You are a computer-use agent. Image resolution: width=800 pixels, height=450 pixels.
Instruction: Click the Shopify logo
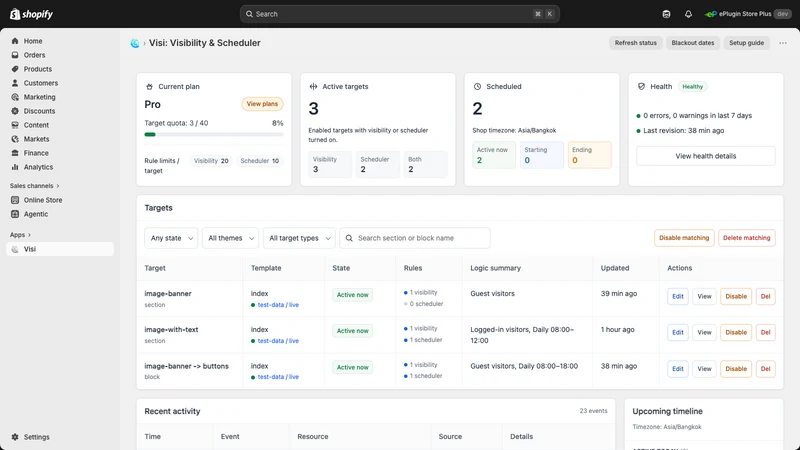[x=31, y=14]
